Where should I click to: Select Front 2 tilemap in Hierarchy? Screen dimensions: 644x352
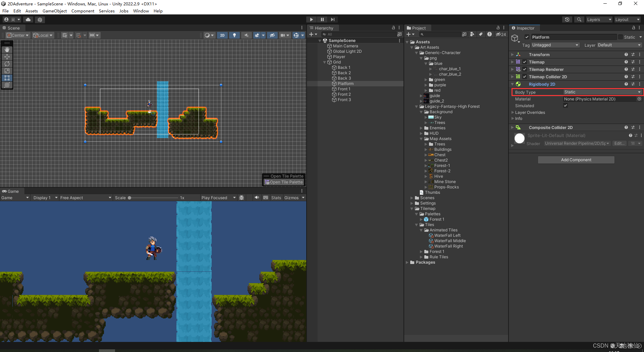[x=344, y=94]
